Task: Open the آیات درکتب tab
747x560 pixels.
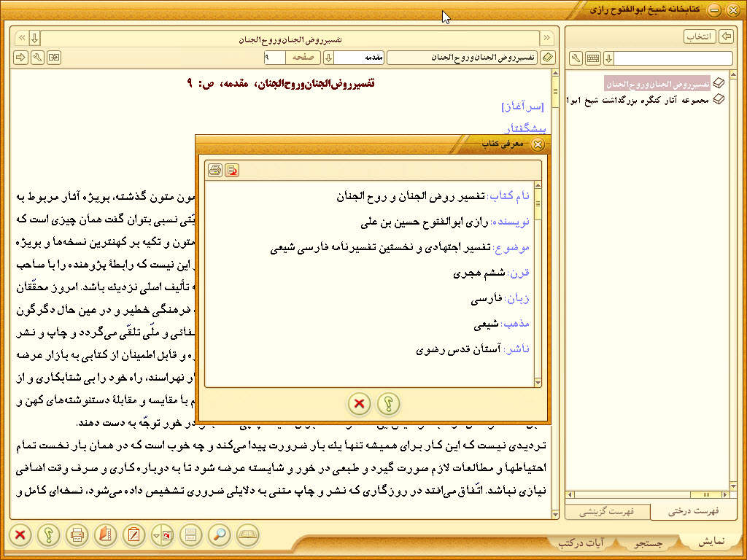Action: [580, 542]
